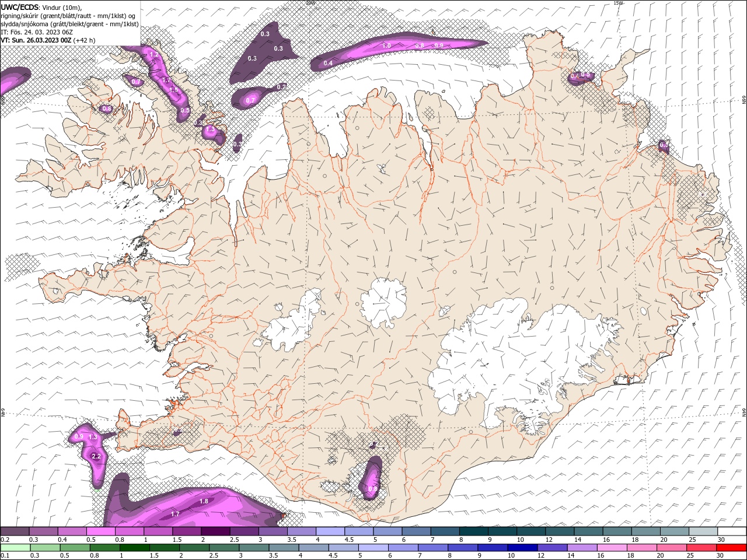Click the palest green first rain legend swatch
Viewport: 747px width, 560px height.
[x=15, y=548]
